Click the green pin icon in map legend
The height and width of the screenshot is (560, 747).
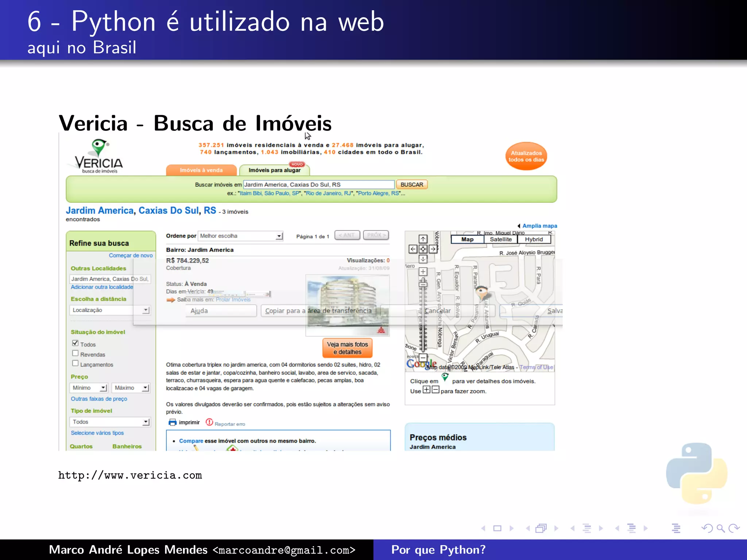point(445,377)
